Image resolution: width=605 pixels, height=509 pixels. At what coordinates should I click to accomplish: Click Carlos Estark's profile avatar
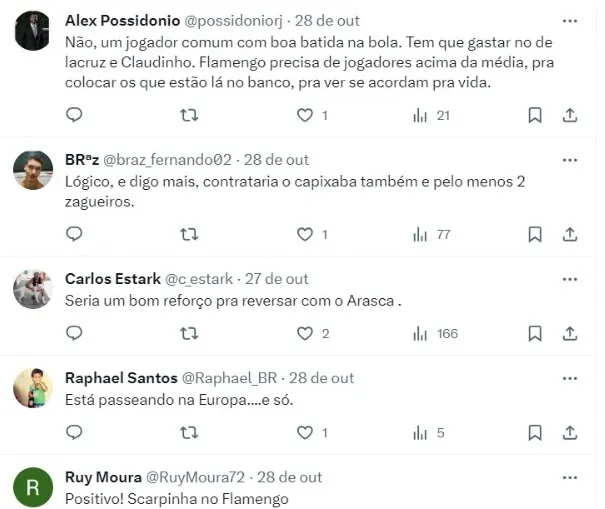pyautogui.click(x=33, y=289)
